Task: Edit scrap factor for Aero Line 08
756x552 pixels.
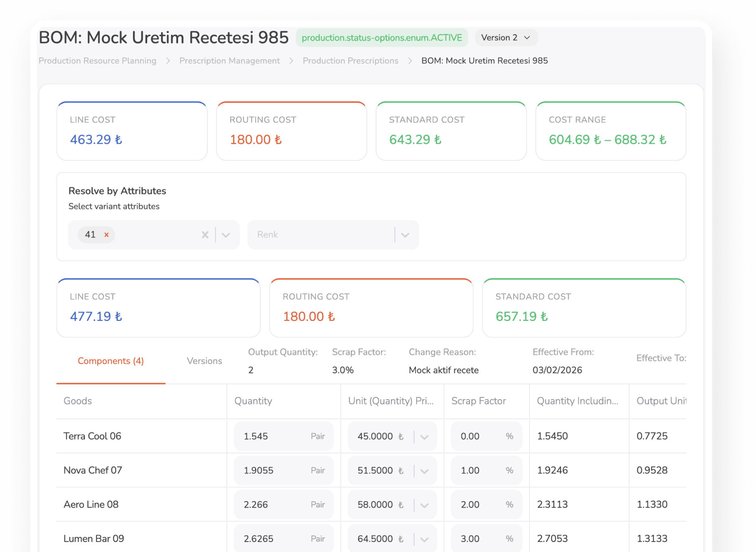Action: pos(486,505)
